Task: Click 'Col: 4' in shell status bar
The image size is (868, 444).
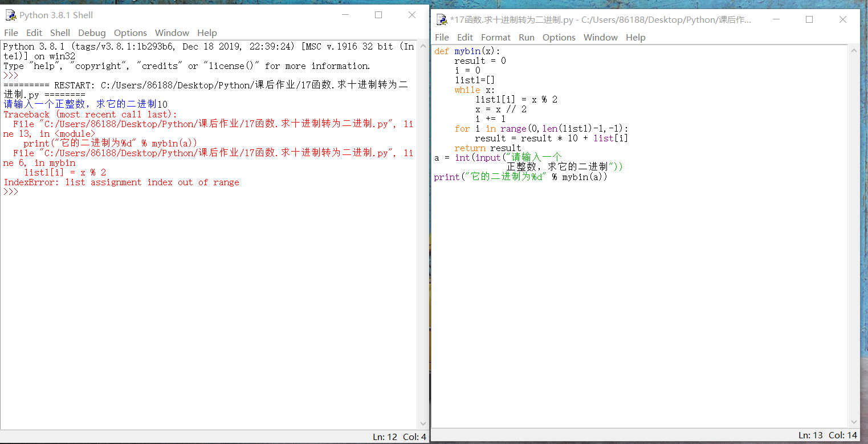Action: [414, 437]
